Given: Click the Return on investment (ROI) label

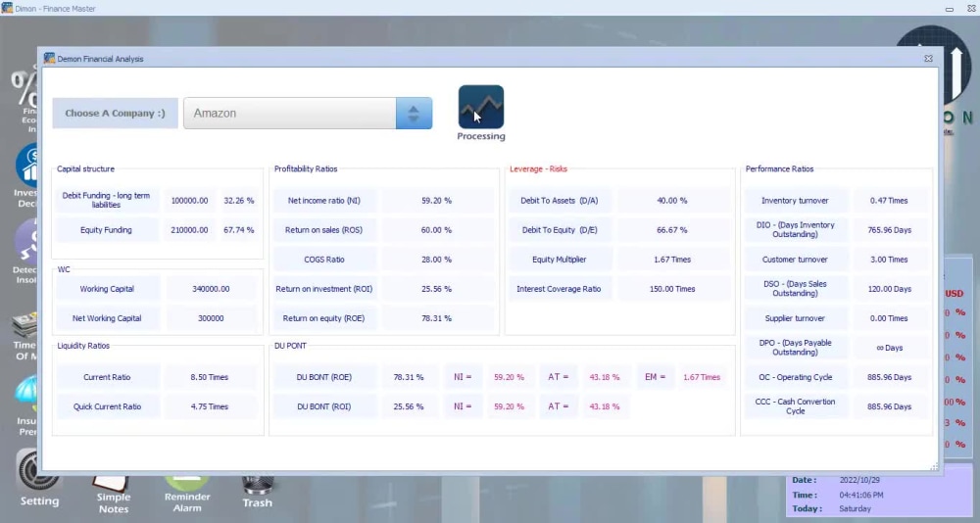Looking at the screenshot, I should tap(323, 289).
